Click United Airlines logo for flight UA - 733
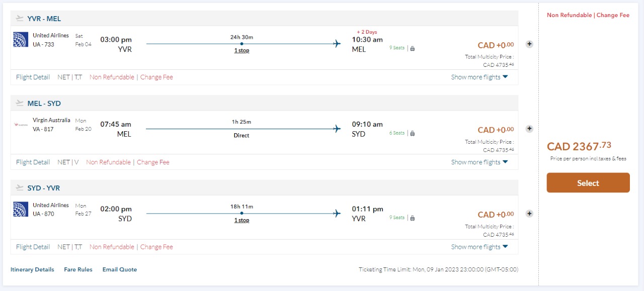The height and width of the screenshot is (291, 644). click(x=21, y=40)
